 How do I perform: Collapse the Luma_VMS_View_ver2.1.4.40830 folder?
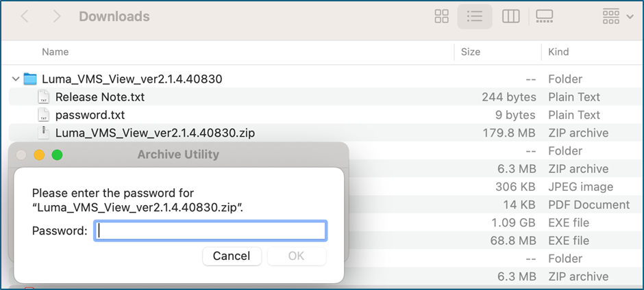click(x=16, y=79)
